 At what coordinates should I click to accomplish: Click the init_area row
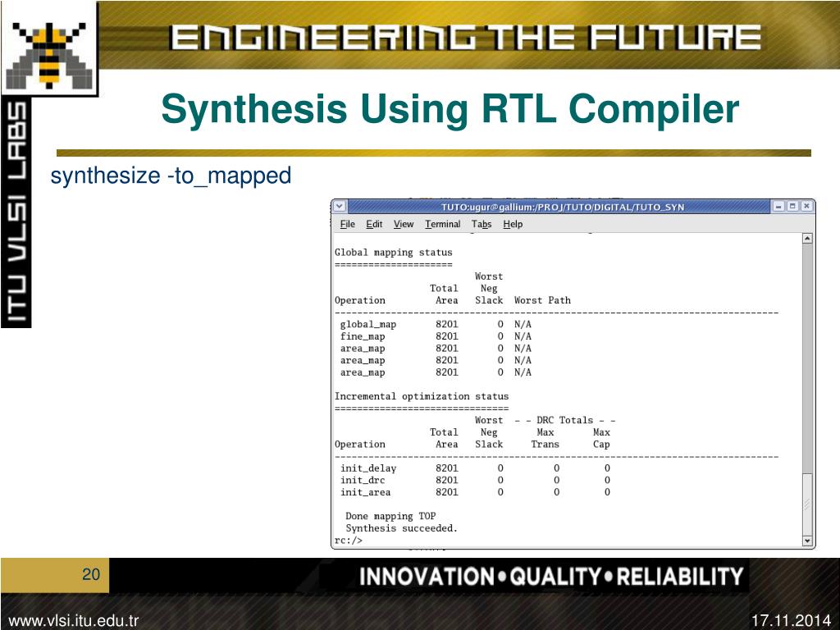coord(475,492)
